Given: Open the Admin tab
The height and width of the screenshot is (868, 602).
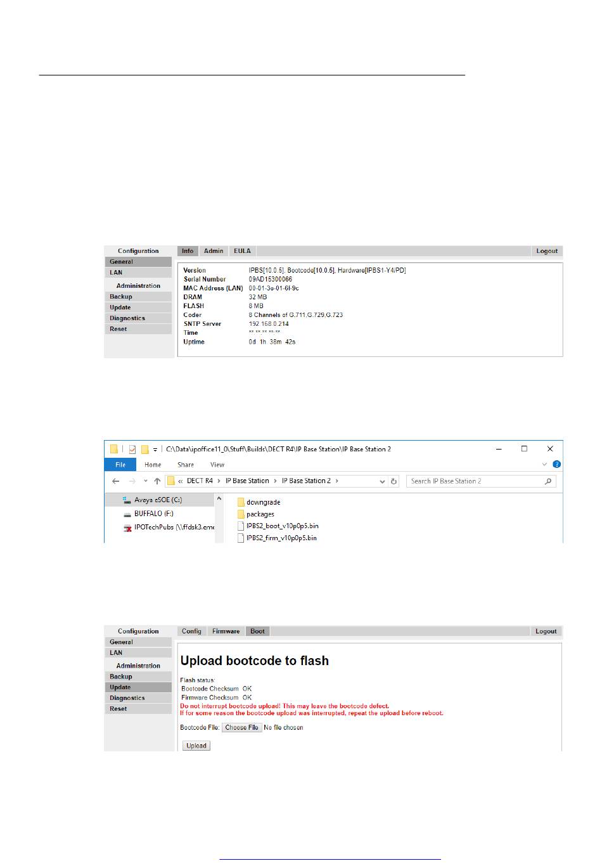Looking at the screenshot, I should pos(214,251).
